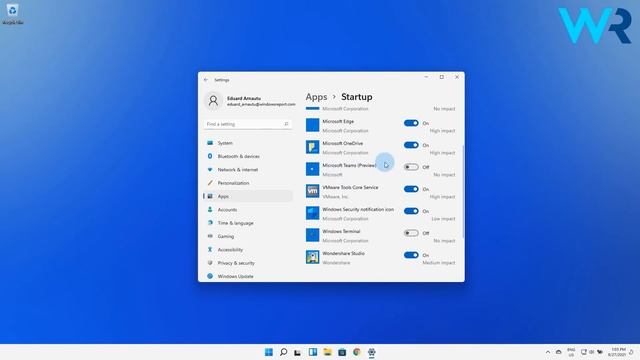The height and width of the screenshot is (360, 640).
Task: Open Task View on taskbar
Action: click(298, 352)
